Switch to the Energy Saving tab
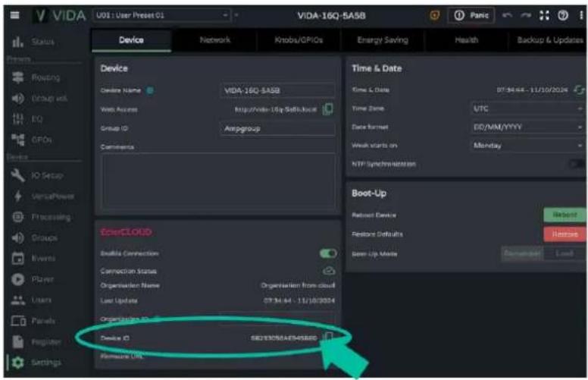This screenshot has width=588, height=380. point(383,40)
